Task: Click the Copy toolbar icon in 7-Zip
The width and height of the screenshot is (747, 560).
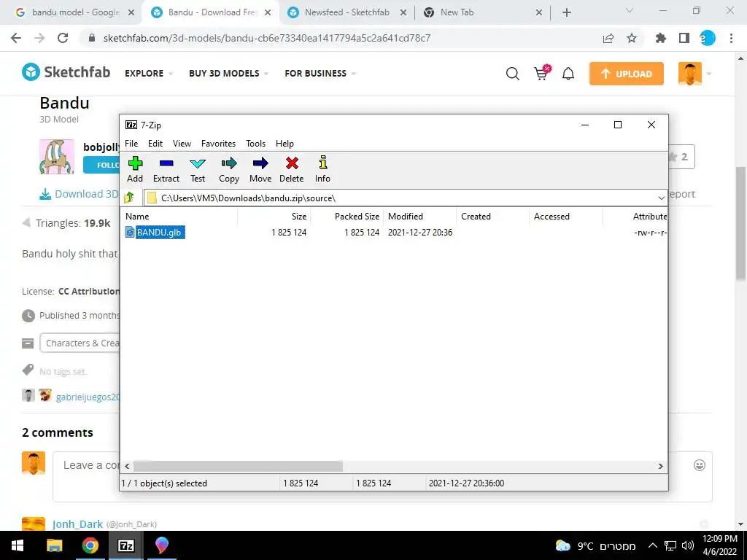Action: 229,169
